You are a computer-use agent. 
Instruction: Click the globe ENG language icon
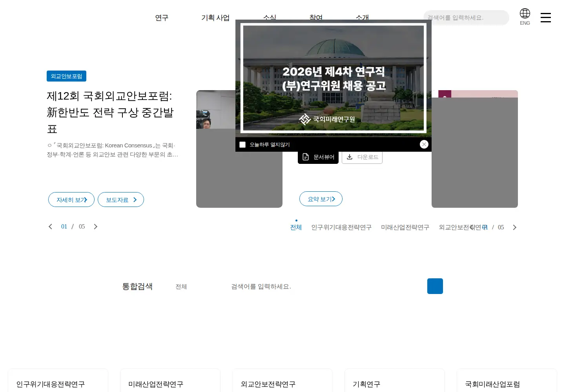tap(525, 17)
